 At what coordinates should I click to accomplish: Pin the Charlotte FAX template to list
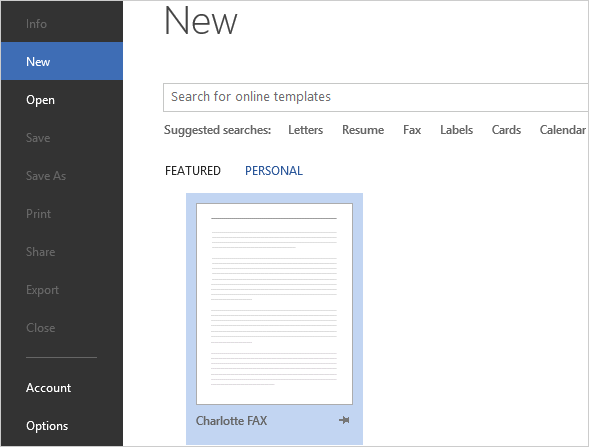tap(344, 420)
